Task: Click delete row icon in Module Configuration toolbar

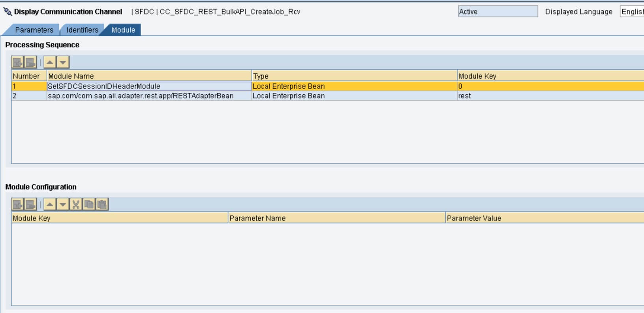Action: tap(30, 204)
